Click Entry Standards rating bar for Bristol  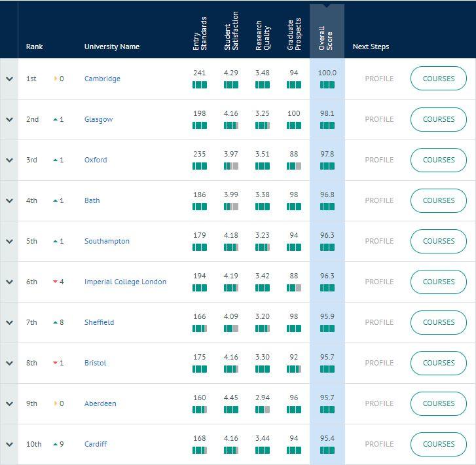(x=200, y=369)
